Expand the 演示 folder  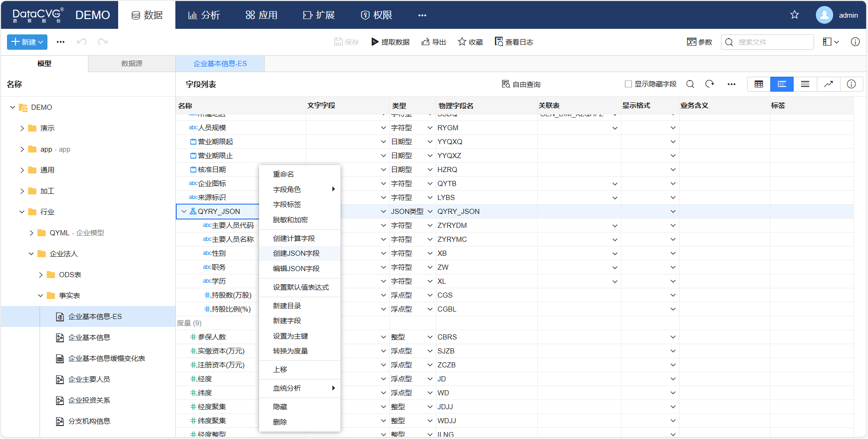[x=22, y=128]
